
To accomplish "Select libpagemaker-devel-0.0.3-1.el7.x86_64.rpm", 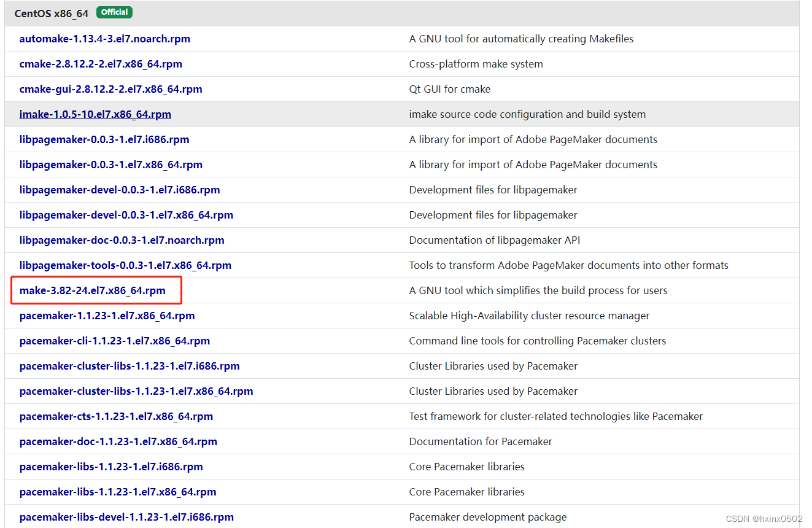I will tap(126, 215).
